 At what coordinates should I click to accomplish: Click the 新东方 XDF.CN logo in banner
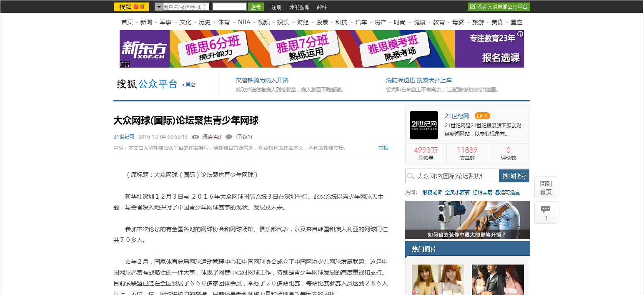(x=144, y=49)
